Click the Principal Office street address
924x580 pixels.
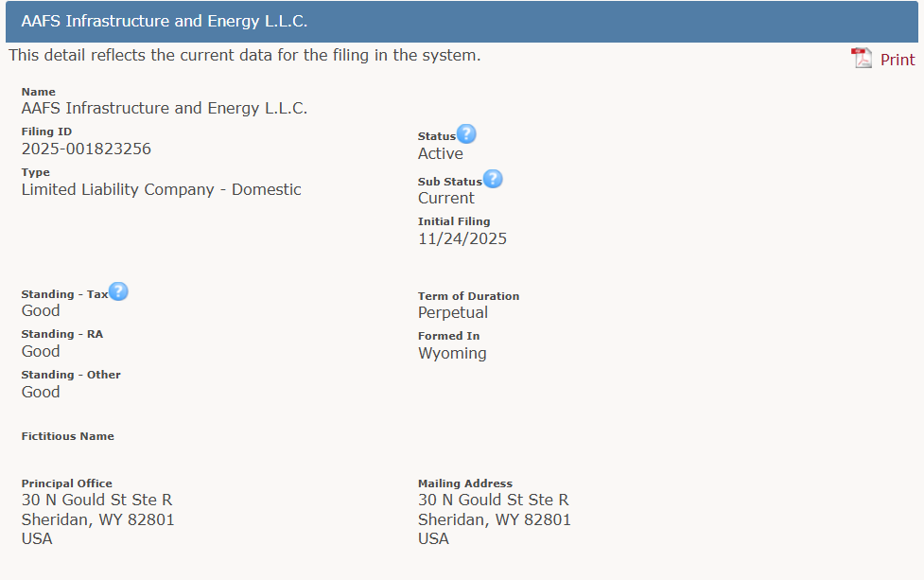point(96,500)
